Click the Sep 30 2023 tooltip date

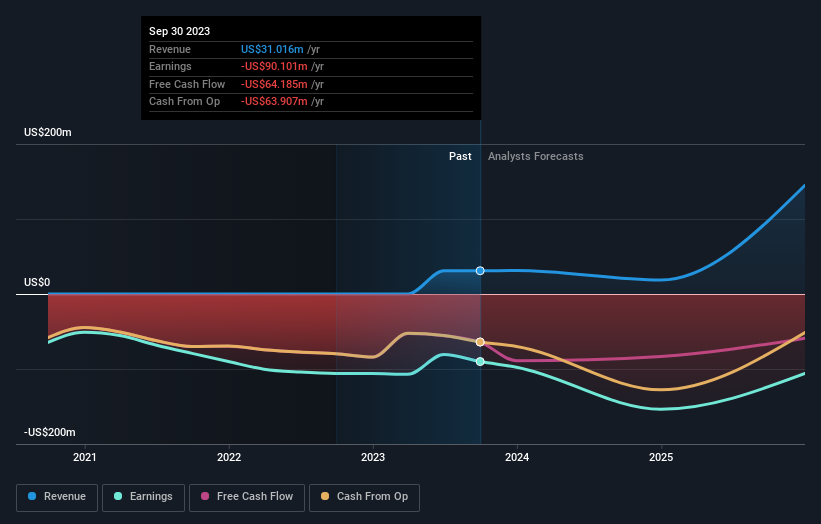tap(180, 31)
